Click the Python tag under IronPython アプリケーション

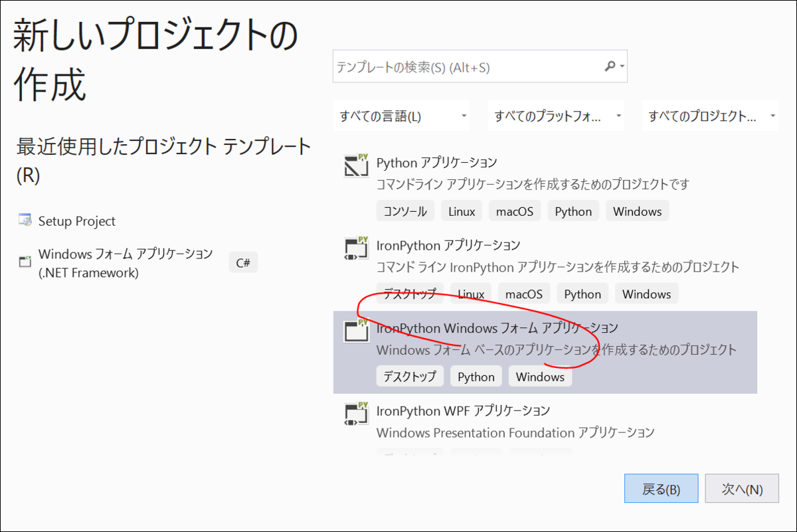click(x=582, y=294)
